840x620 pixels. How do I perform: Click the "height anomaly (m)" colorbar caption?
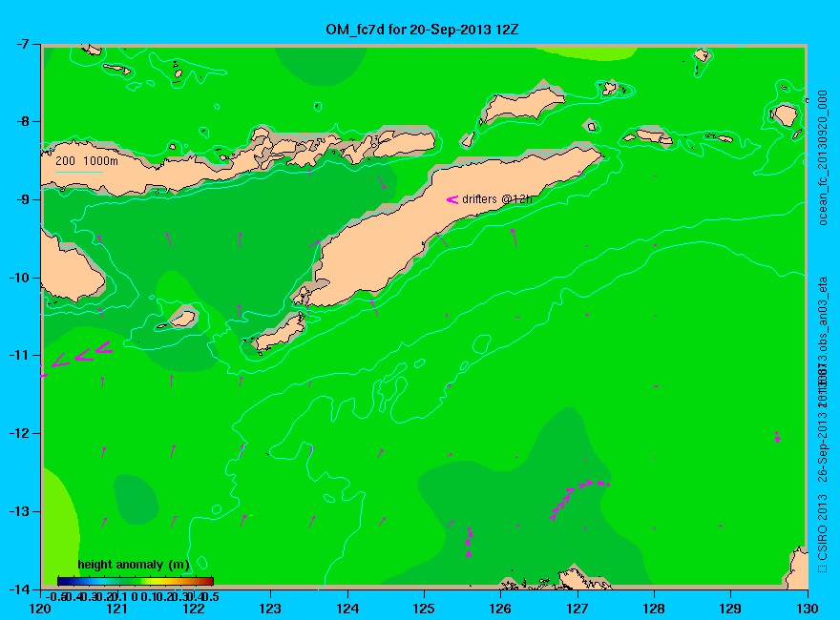[134, 565]
